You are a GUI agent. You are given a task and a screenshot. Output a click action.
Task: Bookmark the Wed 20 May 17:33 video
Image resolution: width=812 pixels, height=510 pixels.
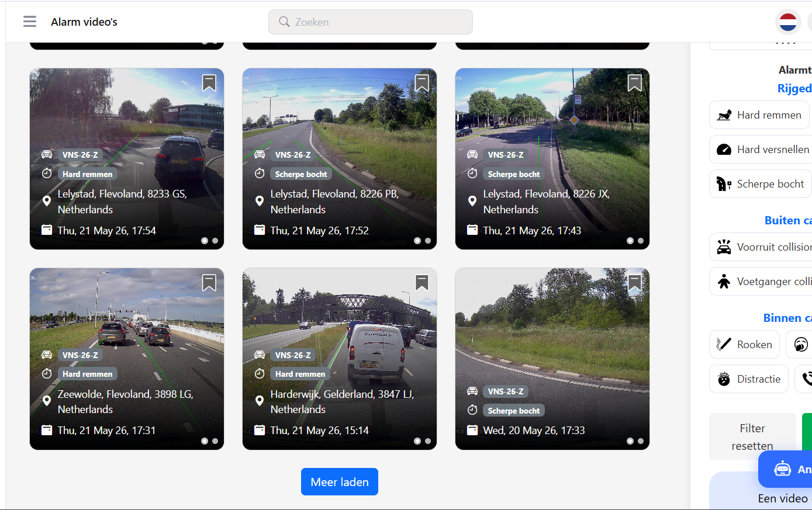pos(635,283)
